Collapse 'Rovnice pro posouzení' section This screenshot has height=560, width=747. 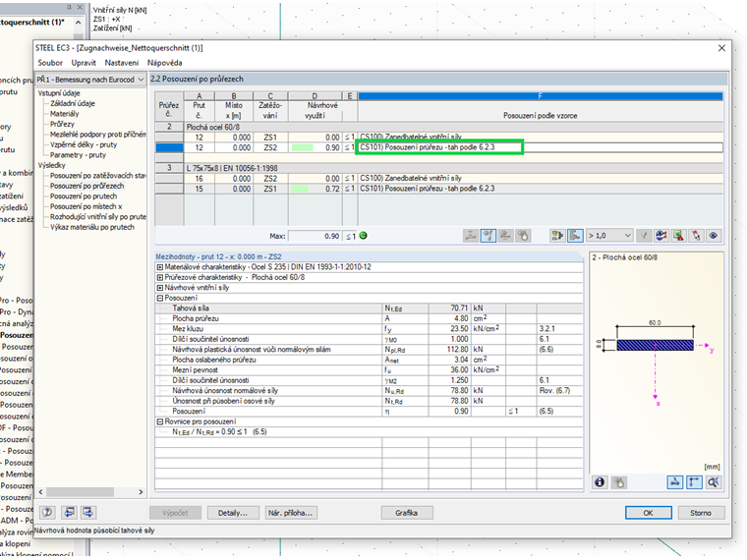160,421
